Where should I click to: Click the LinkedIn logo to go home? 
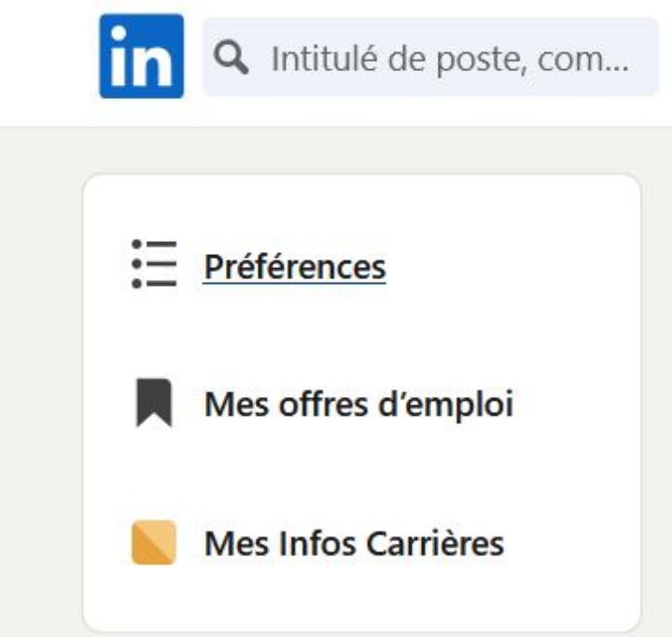[141, 56]
